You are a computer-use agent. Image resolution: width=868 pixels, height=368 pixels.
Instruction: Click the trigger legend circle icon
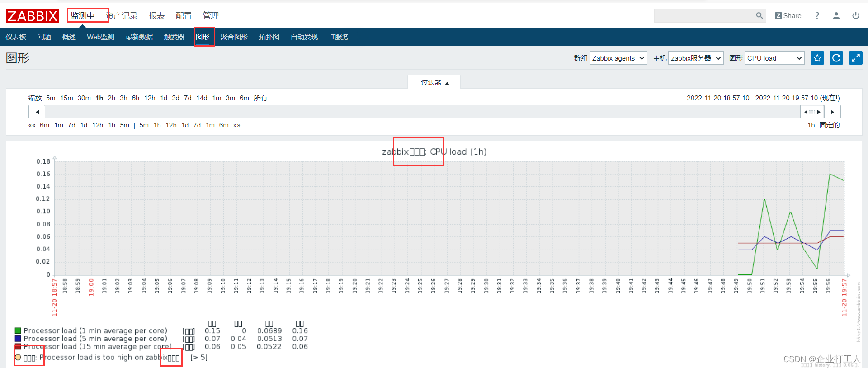(18, 357)
